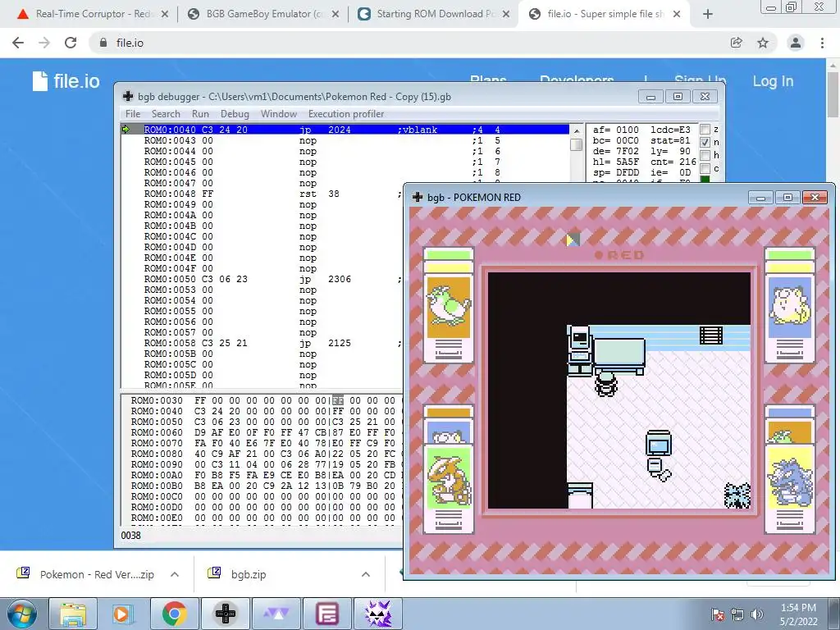Click the green current-instruction arrow marker
Screen dimensions: 840x630
coord(126,129)
